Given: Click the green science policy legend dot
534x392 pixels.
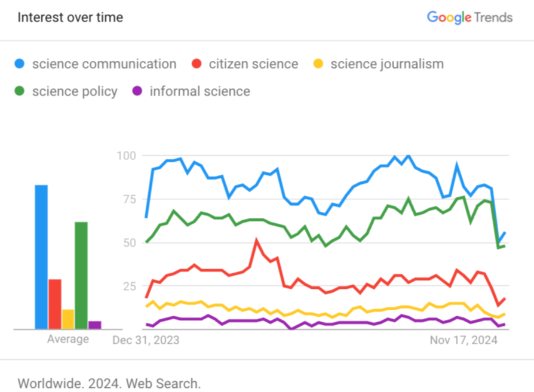Looking at the screenshot, I should [x=20, y=91].
